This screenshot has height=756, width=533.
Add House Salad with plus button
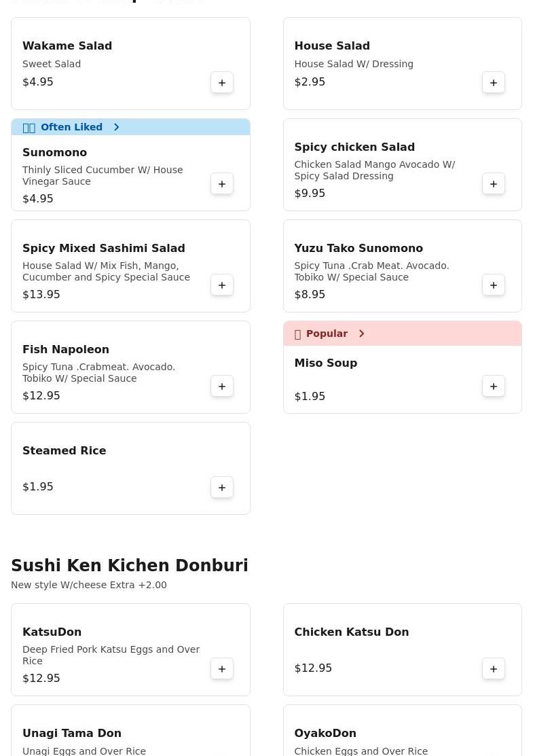494,83
